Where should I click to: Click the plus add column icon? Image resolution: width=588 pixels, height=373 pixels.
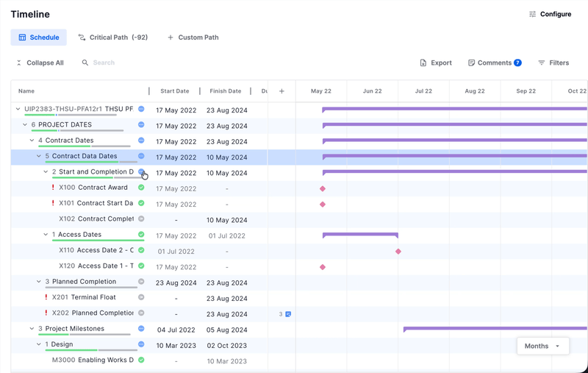pyautogui.click(x=282, y=91)
